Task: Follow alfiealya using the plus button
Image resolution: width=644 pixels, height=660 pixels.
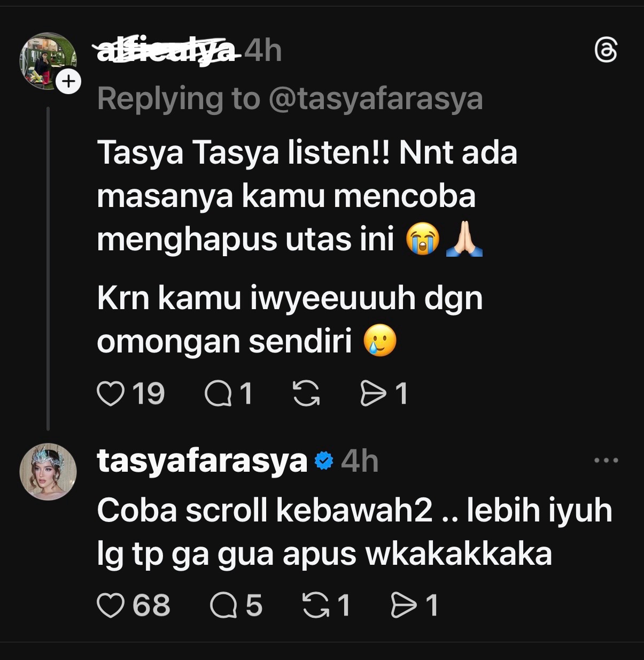Action: pos(68,81)
